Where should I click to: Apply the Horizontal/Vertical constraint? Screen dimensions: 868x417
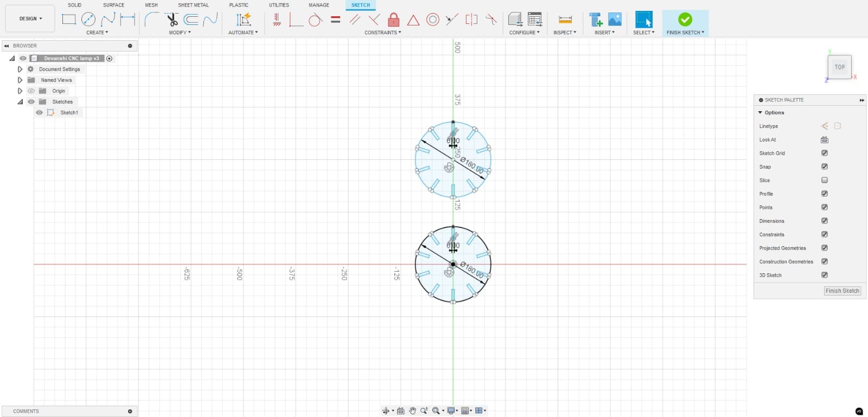pos(277,20)
